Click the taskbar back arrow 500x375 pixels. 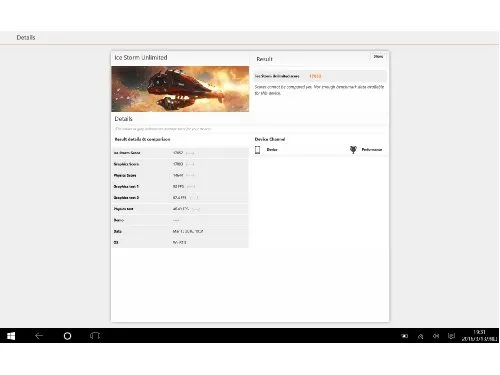click(x=39, y=336)
